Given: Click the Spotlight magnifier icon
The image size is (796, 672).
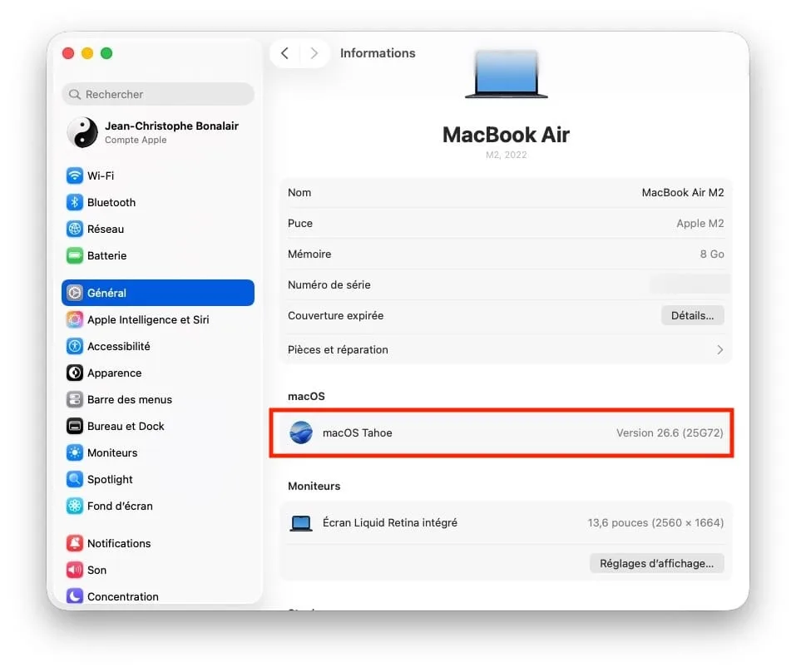Looking at the screenshot, I should (x=75, y=479).
